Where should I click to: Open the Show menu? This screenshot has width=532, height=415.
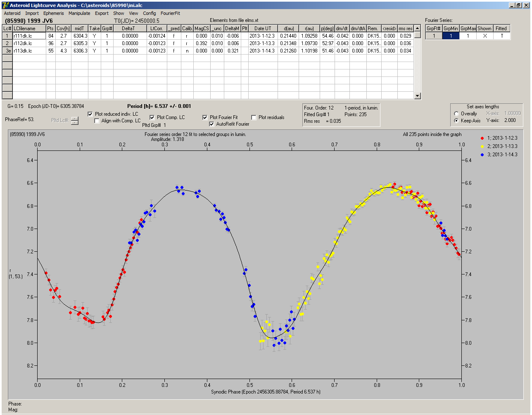click(119, 13)
